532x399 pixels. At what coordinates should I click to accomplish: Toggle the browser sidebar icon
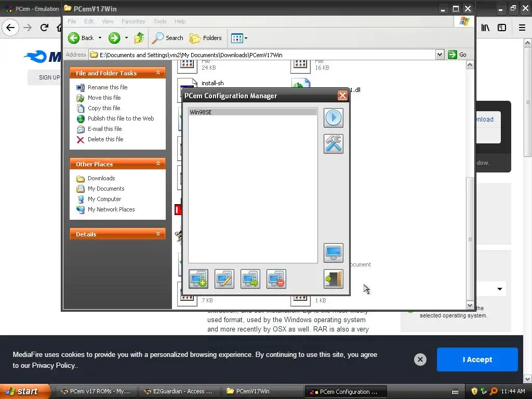pos(502,28)
